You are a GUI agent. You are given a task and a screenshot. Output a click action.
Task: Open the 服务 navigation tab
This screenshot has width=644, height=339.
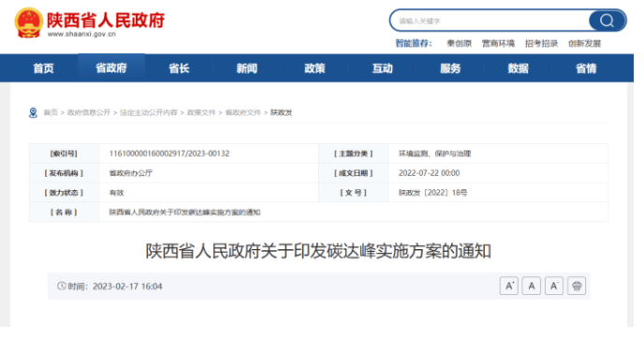tap(450, 68)
